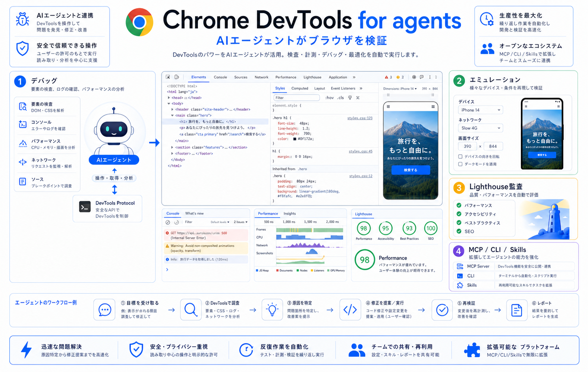Toggle the Nodes legend box

point(298,271)
